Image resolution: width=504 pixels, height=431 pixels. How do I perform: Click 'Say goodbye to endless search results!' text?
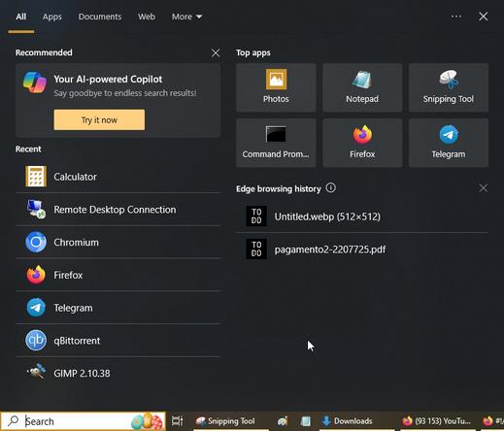click(x=125, y=93)
